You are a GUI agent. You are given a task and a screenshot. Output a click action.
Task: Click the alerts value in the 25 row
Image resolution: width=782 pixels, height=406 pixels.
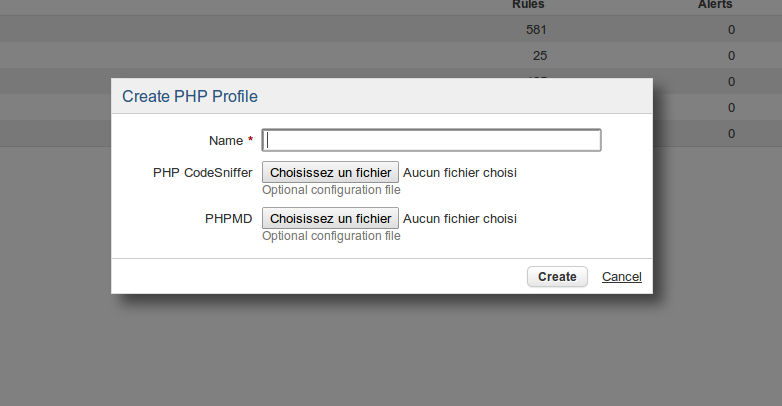(x=731, y=55)
